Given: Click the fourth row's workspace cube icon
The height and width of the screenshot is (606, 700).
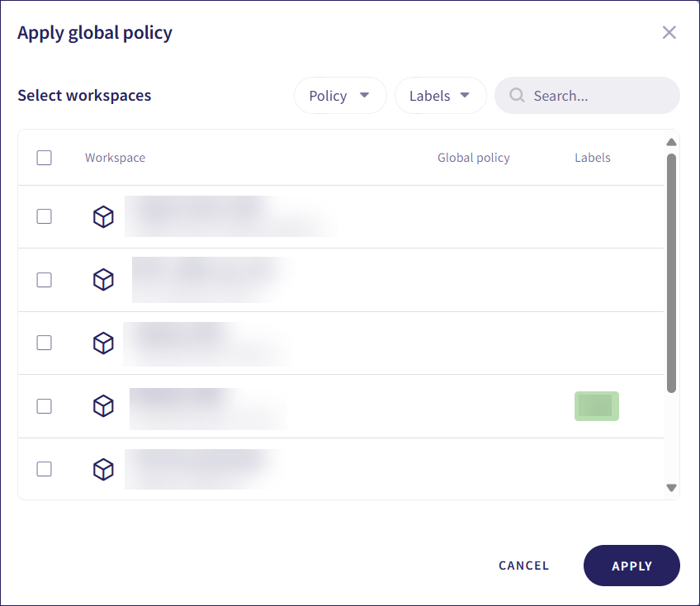Looking at the screenshot, I should point(103,406).
